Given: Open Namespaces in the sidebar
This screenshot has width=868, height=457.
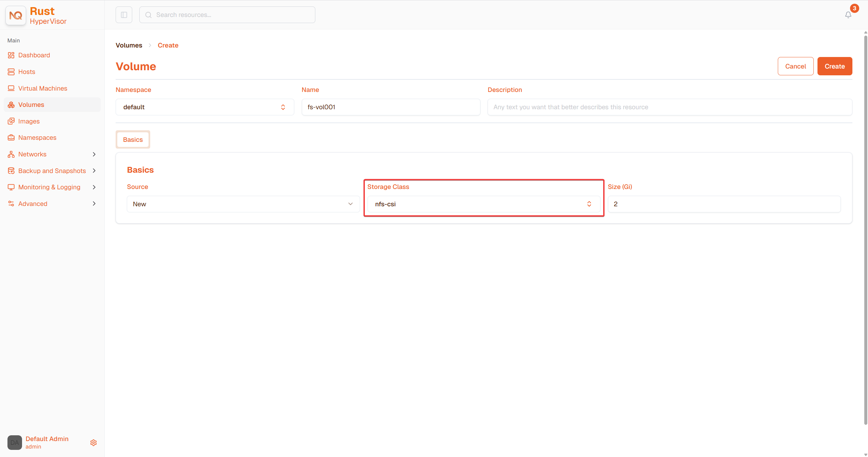Looking at the screenshot, I should [37, 138].
